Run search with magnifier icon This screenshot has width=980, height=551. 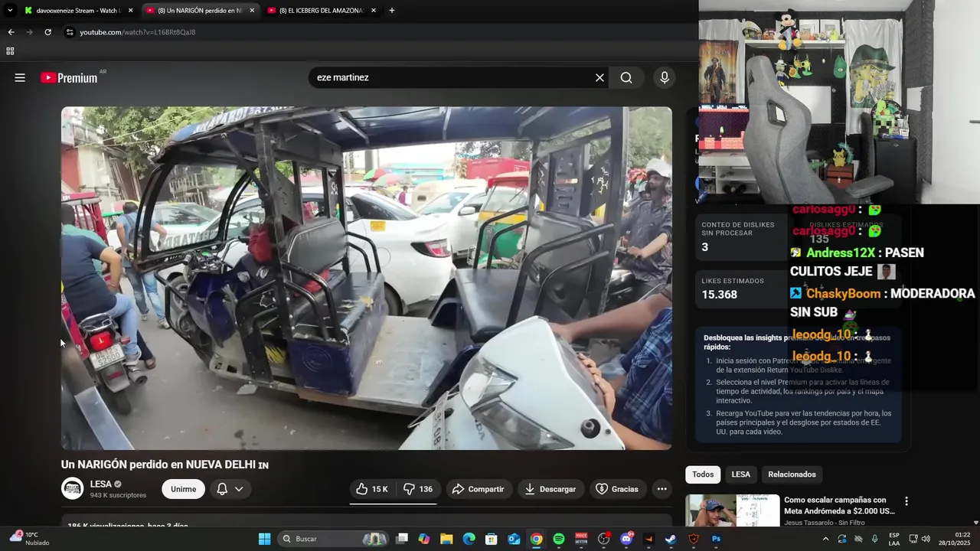626,77
